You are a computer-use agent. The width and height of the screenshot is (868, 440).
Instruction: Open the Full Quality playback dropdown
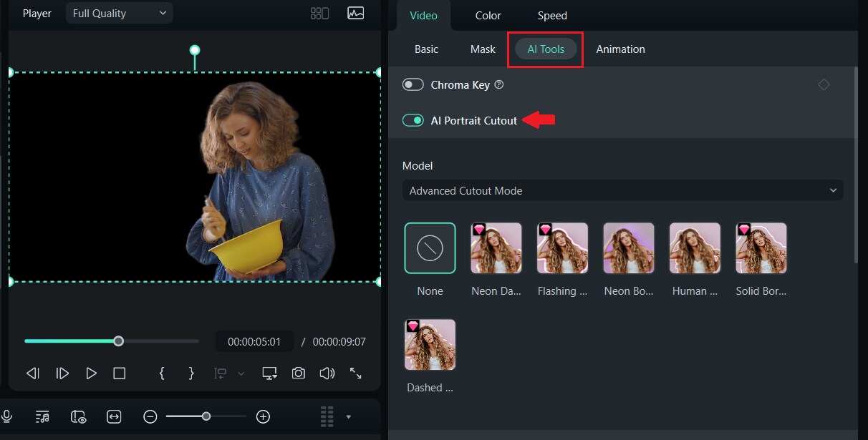tap(120, 13)
